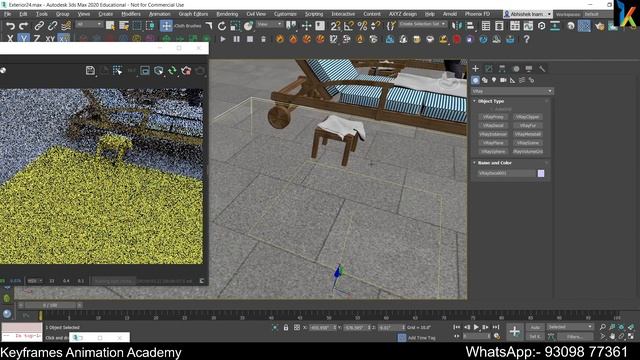The width and height of the screenshot is (640, 360).
Task: Click the Bind to Space Warp icon
Action: [x=66, y=26]
